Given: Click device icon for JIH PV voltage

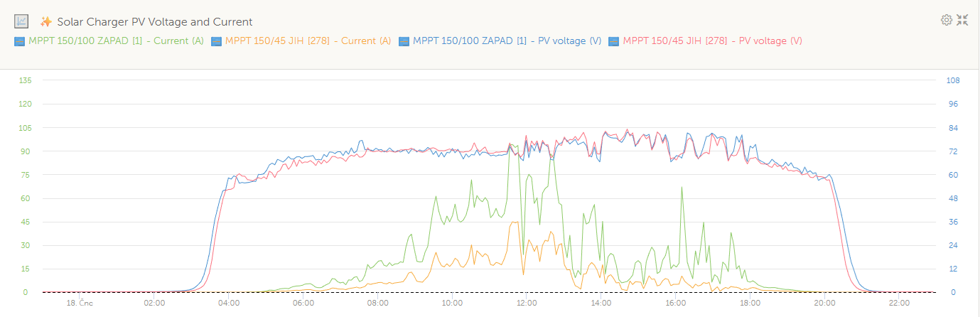Looking at the screenshot, I should coord(614,41).
